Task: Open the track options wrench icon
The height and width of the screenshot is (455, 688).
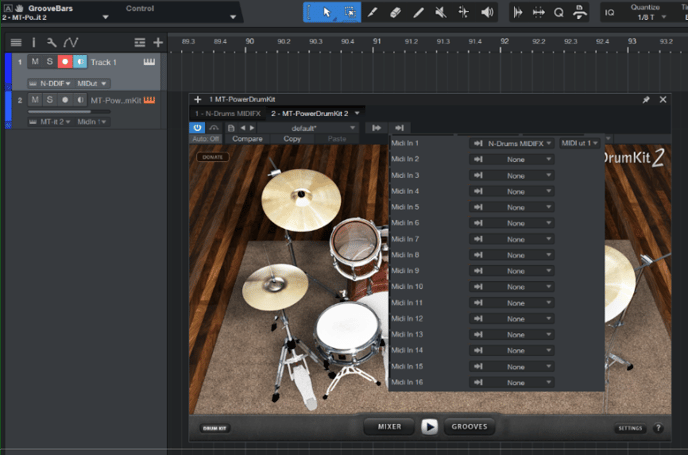Action: [51, 42]
